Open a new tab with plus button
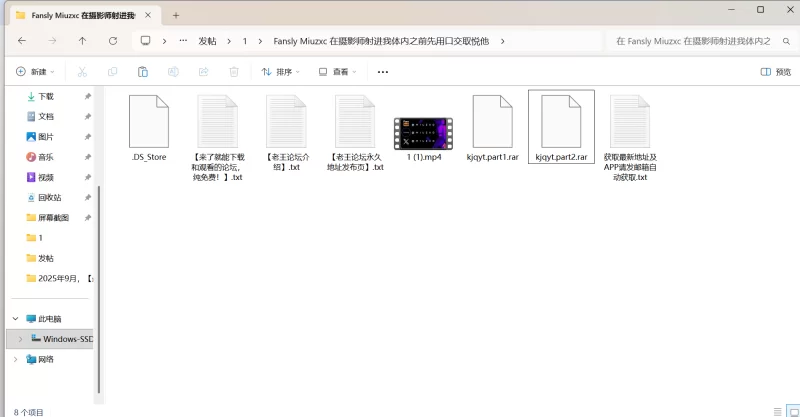 tap(176, 15)
